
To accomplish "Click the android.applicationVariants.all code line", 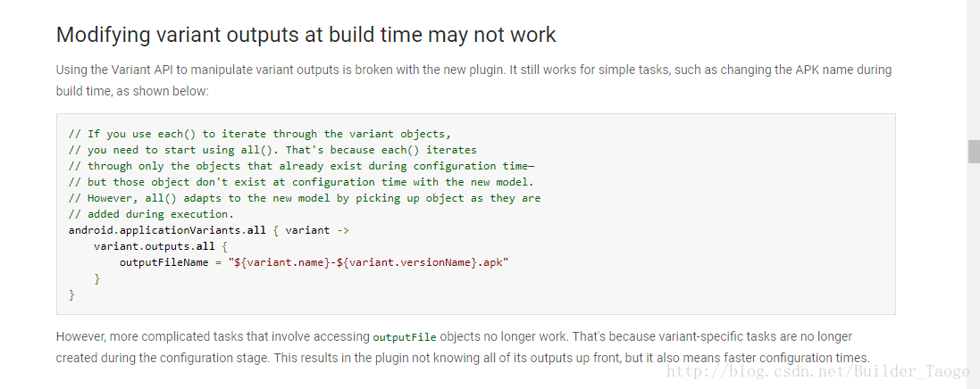I will [209, 230].
